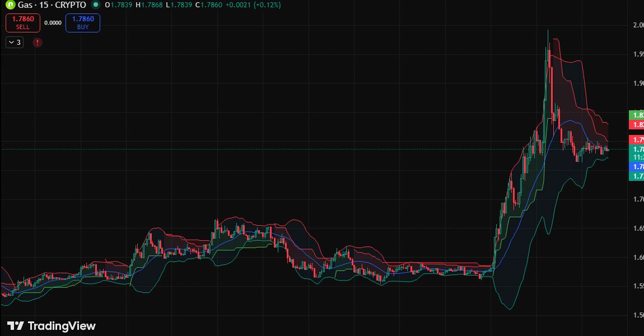The width and height of the screenshot is (644, 336).
Task: Click the red exclamation error icon
Action: pyautogui.click(x=37, y=43)
